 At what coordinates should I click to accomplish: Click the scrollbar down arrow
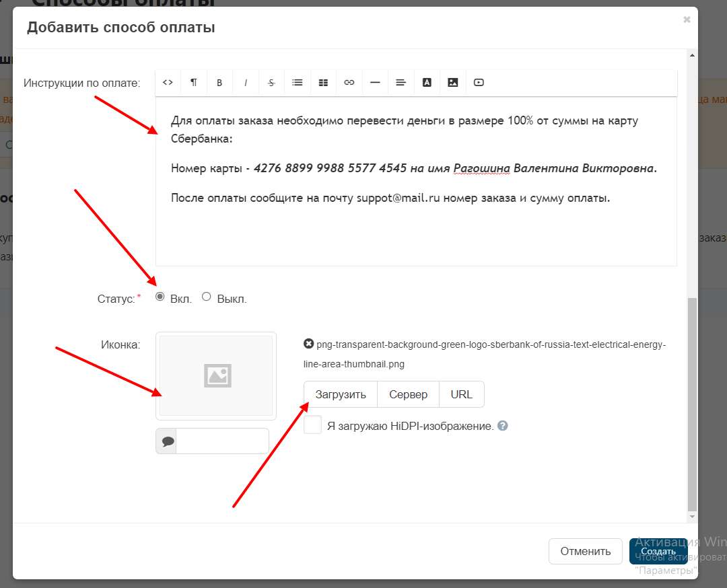(x=692, y=517)
